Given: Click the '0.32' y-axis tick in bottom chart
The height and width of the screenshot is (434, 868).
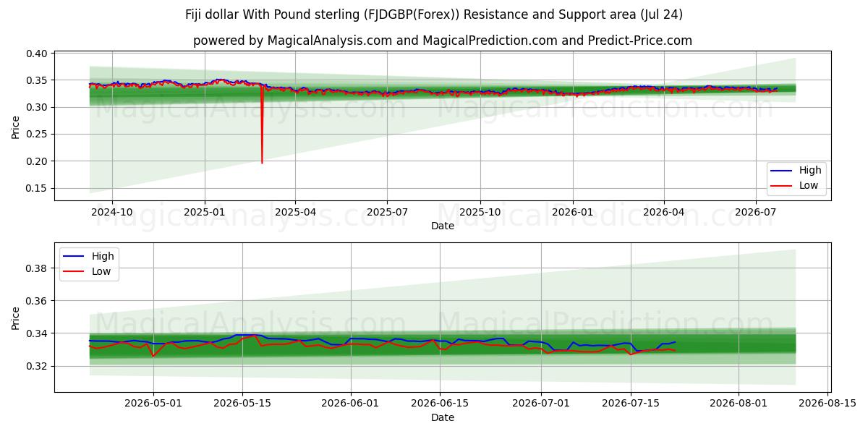Looking at the screenshot, I should tap(38, 366).
